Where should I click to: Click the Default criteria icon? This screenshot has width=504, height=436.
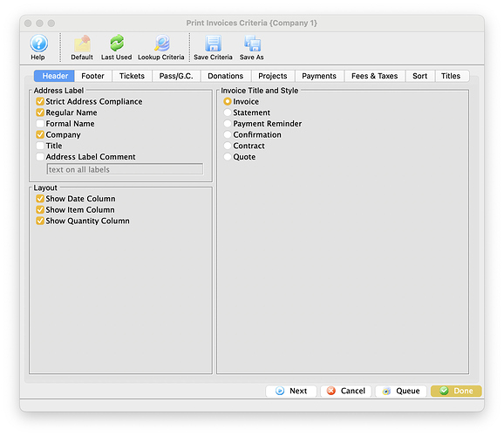(x=82, y=44)
